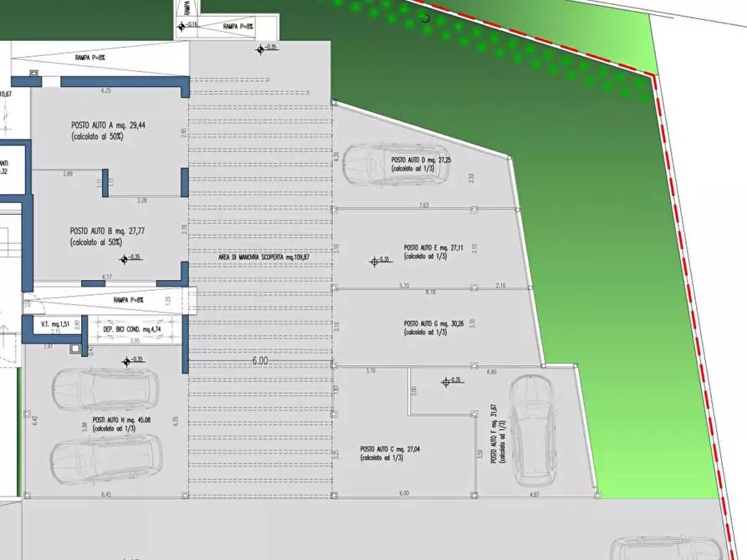Click the upper car in Posti Auto H

click(x=106, y=388)
